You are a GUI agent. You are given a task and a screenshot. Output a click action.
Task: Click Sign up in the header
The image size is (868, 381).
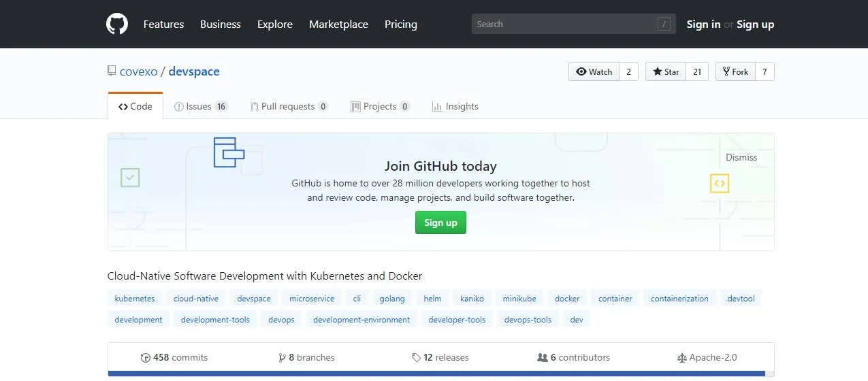click(x=756, y=24)
